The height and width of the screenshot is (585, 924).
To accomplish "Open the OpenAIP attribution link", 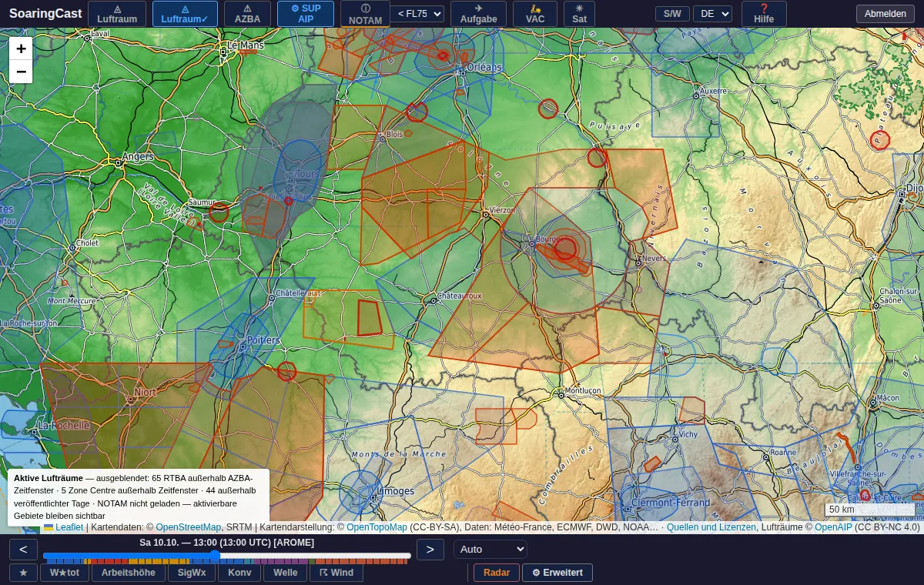I will (835, 527).
